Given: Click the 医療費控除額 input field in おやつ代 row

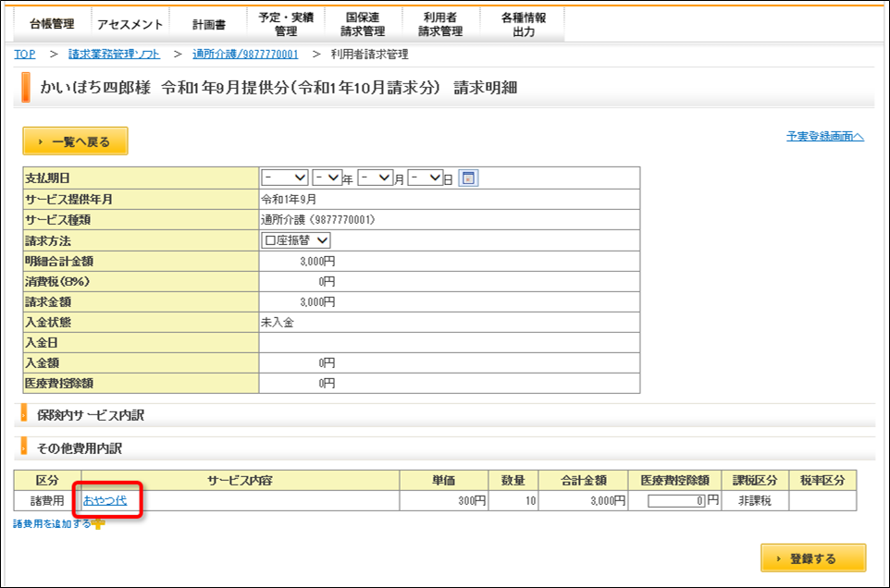Looking at the screenshot, I should point(676,501).
